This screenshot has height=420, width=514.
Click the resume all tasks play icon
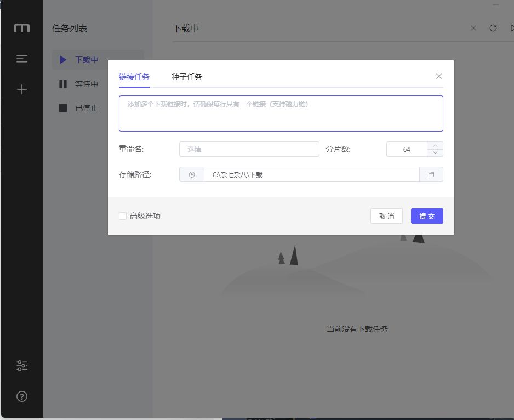point(512,28)
